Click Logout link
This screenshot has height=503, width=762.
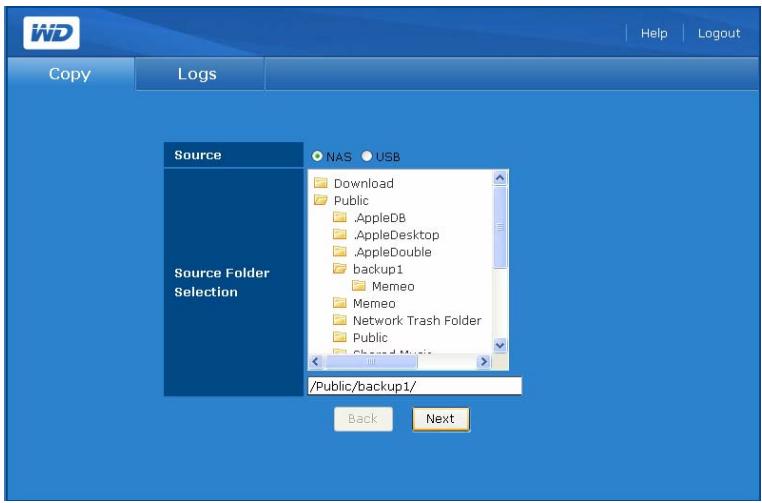[719, 34]
